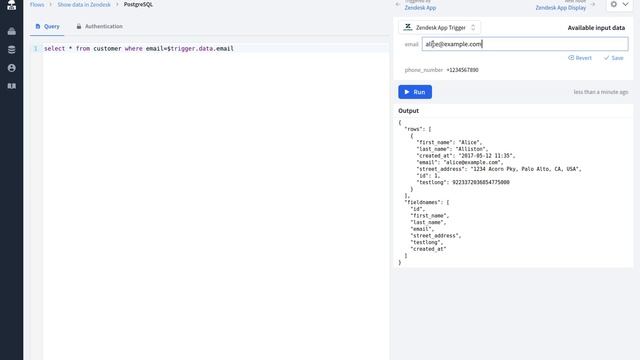Viewport: 640px width, 360px height.
Task: Open the flows icon in sidebar
Action: pyautogui.click(x=11, y=31)
